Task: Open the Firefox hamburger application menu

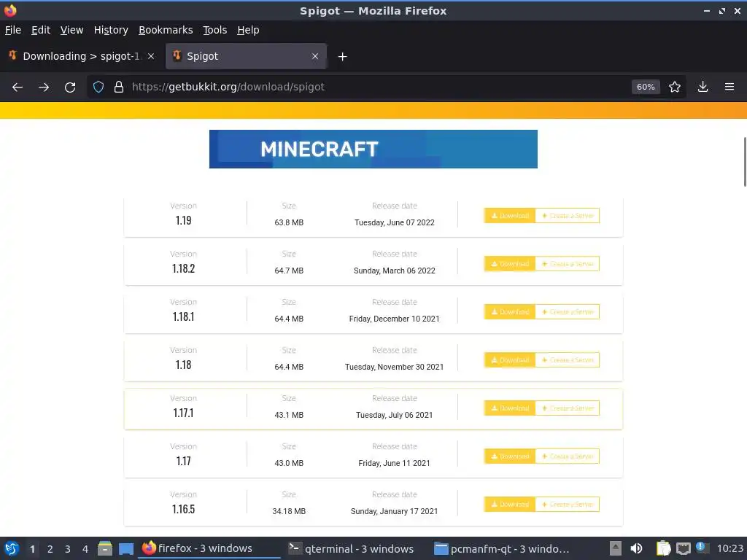Action: click(729, 87)
